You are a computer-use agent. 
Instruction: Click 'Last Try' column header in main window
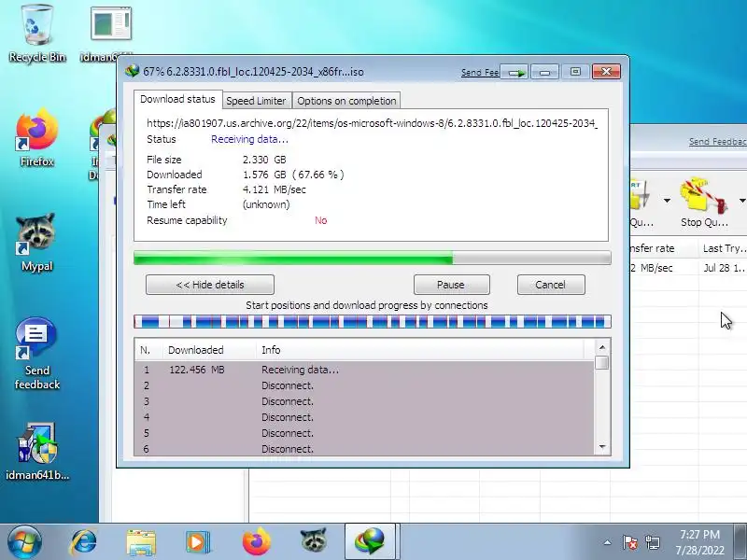(x=723, y=248)
